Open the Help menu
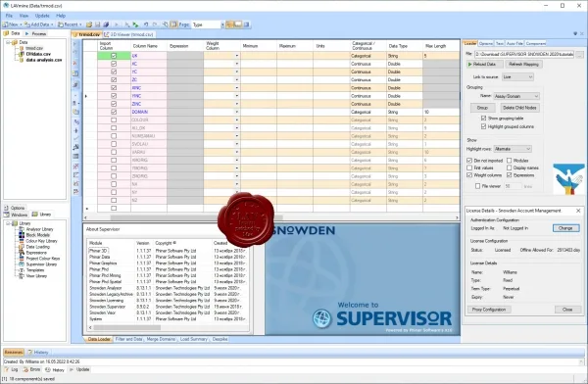This screenshot has height=384, width=588. (61, 16)
